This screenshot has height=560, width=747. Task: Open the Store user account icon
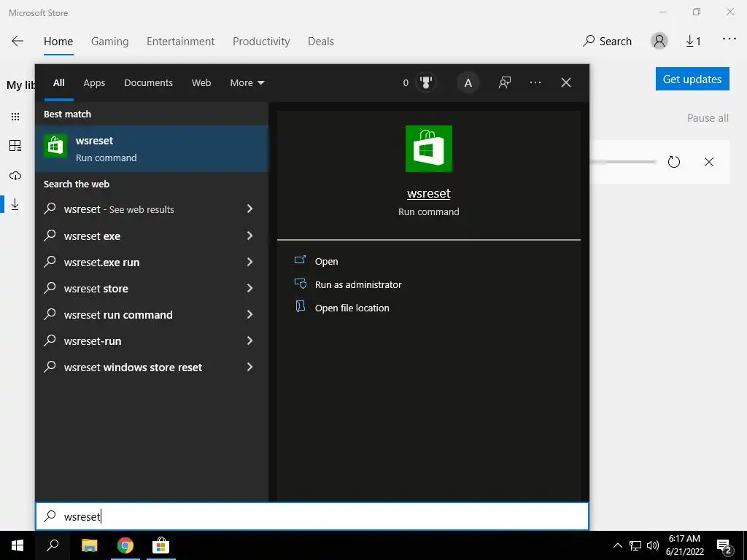click(659, 42)
